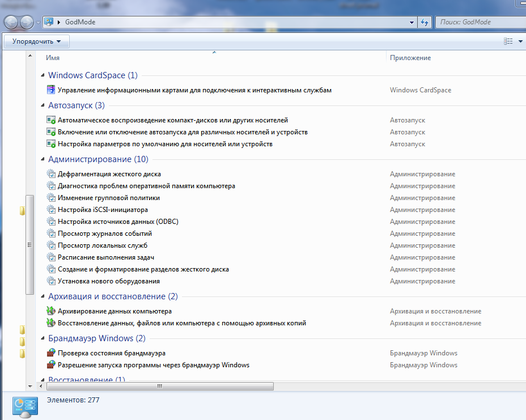Select Диагностика проблем оперативной памяти компьютера item
526x420 pixels.
pyautogui.click(x=147, y=186)
